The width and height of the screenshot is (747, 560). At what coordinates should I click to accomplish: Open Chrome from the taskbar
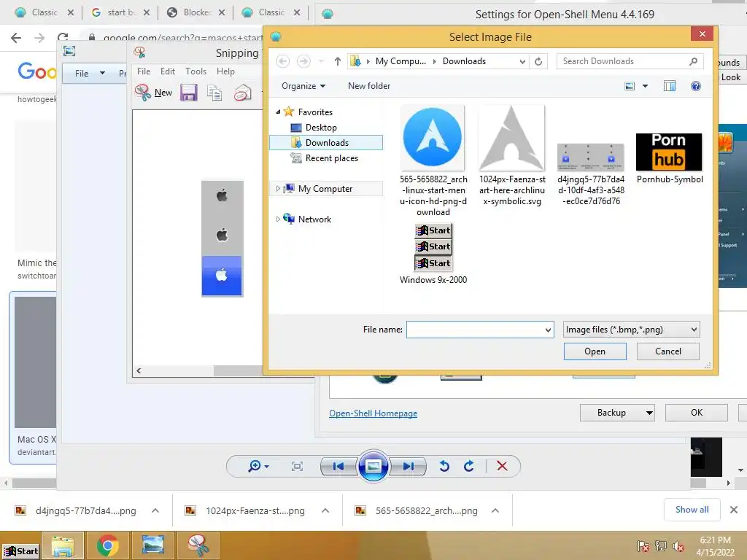click(x=108, y=545)
